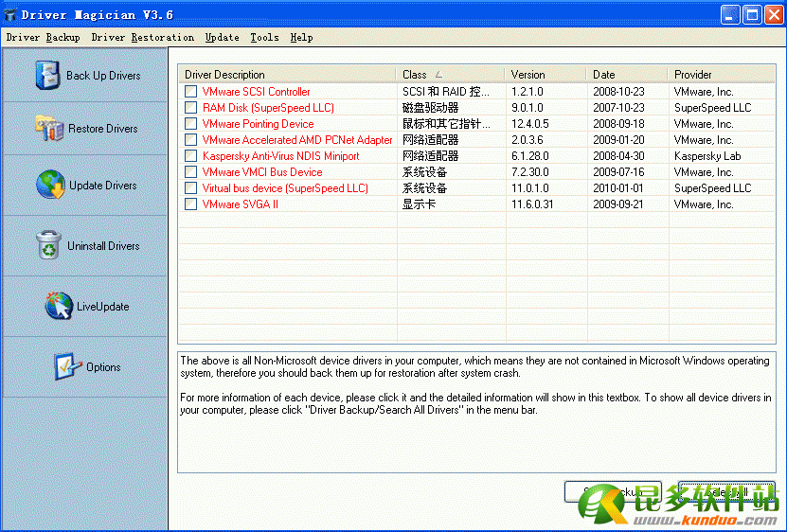Check the VMware SVGA II checkbox
The width and height of the screenshot is (787, 532).
[190, 204]
